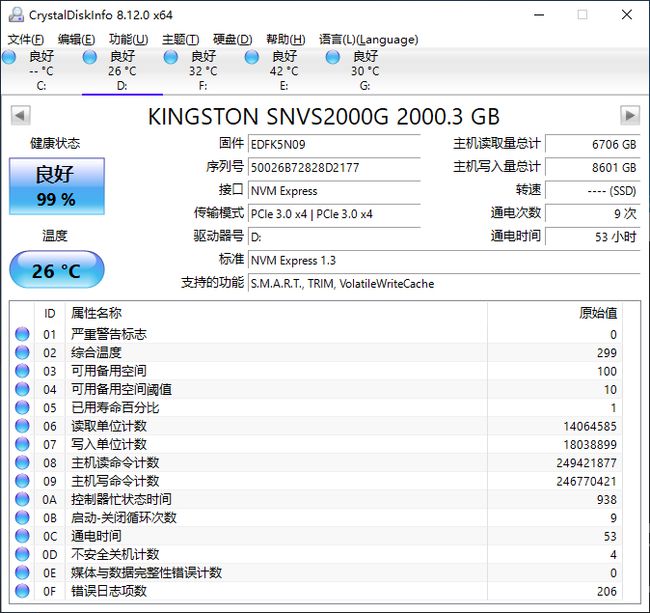Viewport: 650px width, 613px height.
Task: Select drive F: status orb
Action: (170, 57)
